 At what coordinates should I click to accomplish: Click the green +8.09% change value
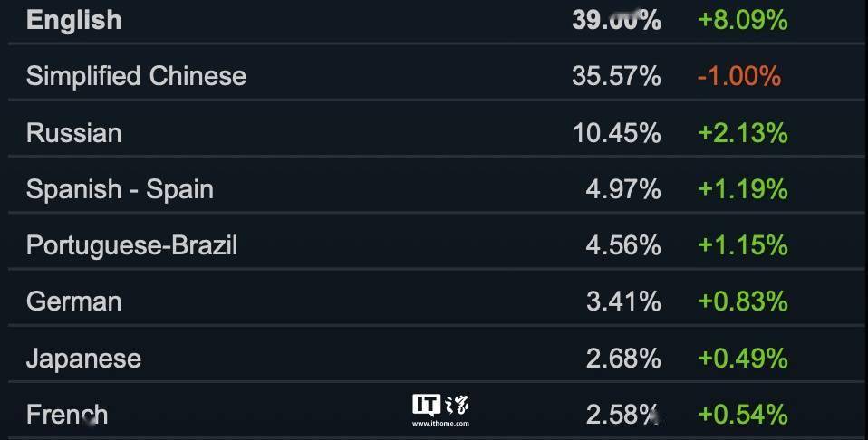[742, 21]
